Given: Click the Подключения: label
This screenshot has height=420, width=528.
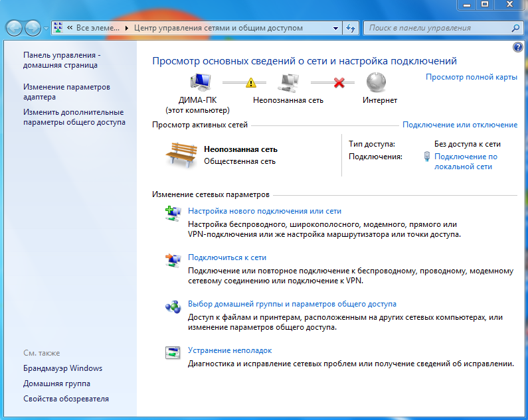Looking at the screenshot, I should pos(375,157).
